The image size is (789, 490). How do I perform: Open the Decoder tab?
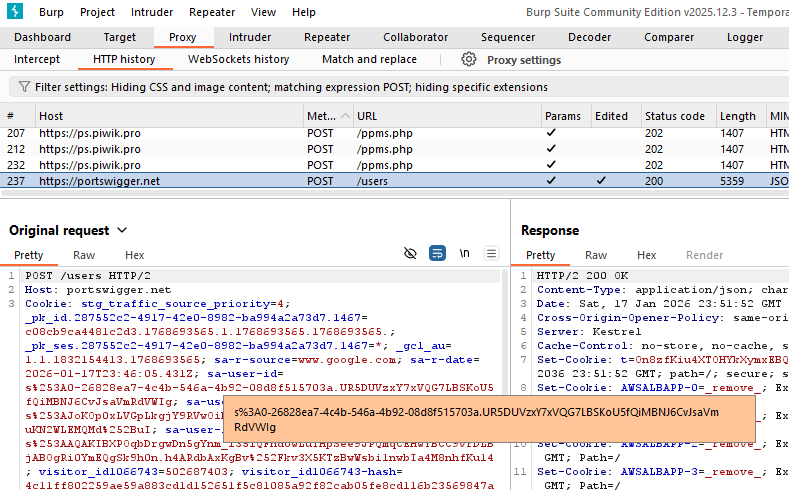[589, 37]
